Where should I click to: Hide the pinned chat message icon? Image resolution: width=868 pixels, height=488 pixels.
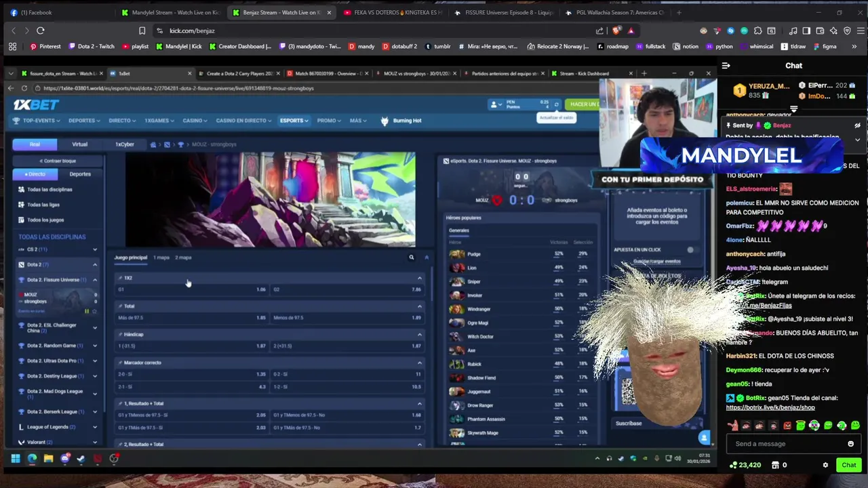tap(857, 125)
